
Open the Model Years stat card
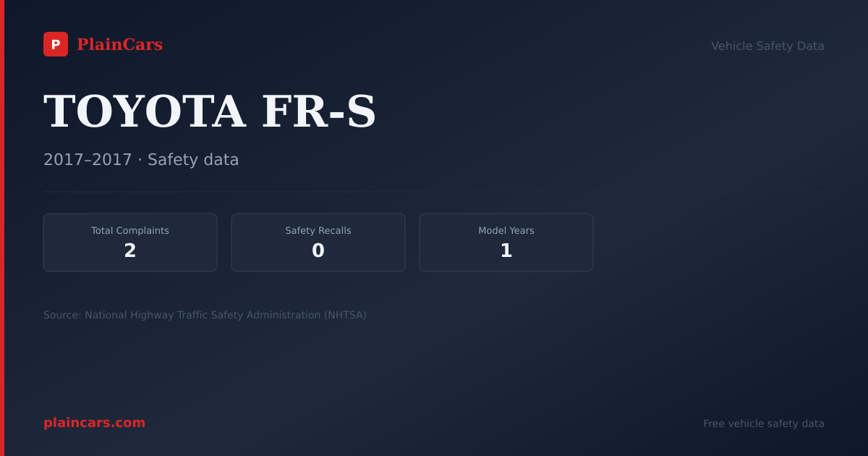pyautogui.click(x=506, y=242)
